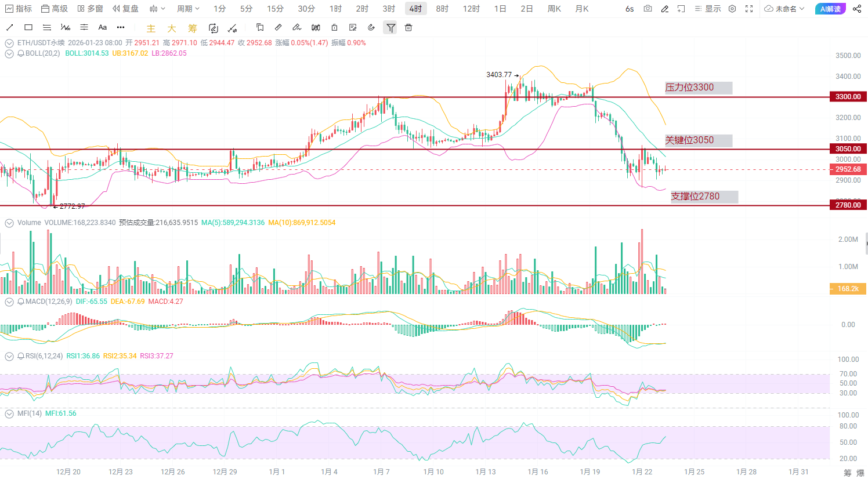
Task: Click the 2780.00 red price line label
Action: click(848, 205)
